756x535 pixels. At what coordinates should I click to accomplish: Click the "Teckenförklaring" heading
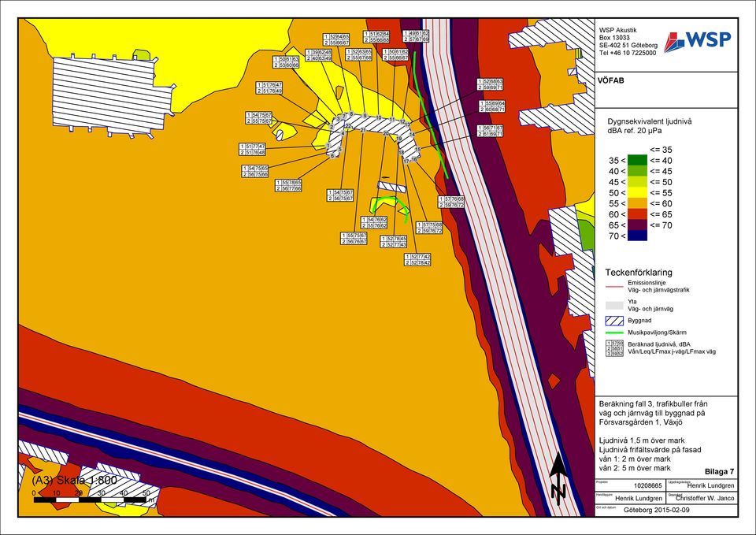click(639, 273)
